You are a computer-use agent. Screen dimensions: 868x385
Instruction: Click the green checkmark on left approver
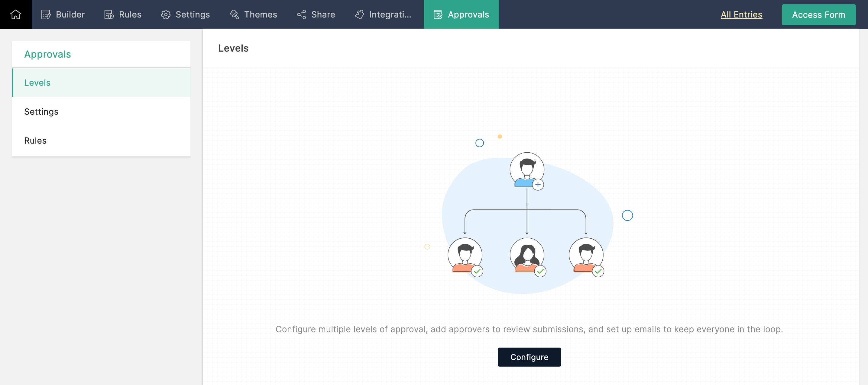point(477,271)
